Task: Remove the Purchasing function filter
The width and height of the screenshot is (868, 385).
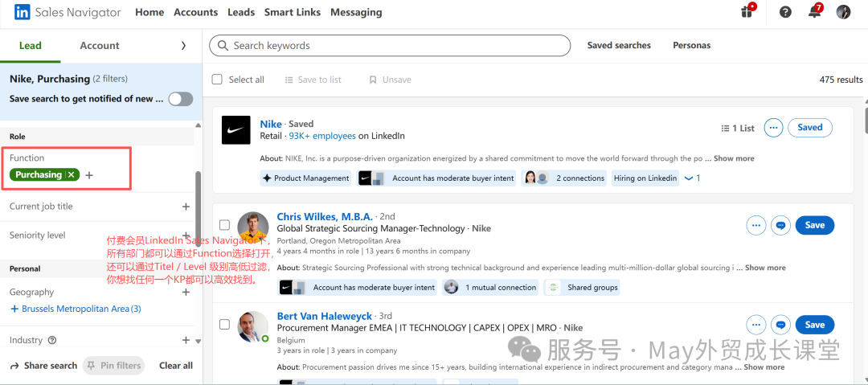Action: (72, 174)
